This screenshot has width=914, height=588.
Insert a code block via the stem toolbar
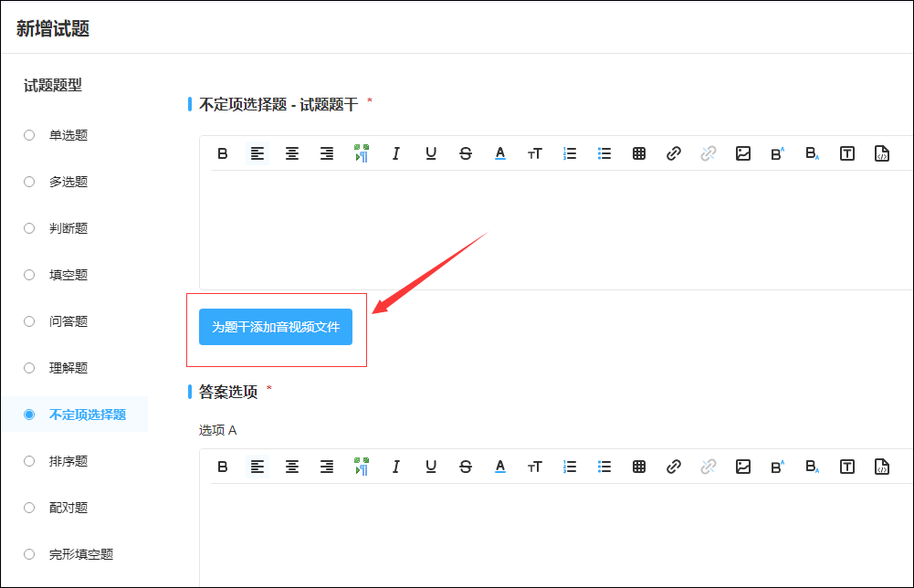point(881,152)
